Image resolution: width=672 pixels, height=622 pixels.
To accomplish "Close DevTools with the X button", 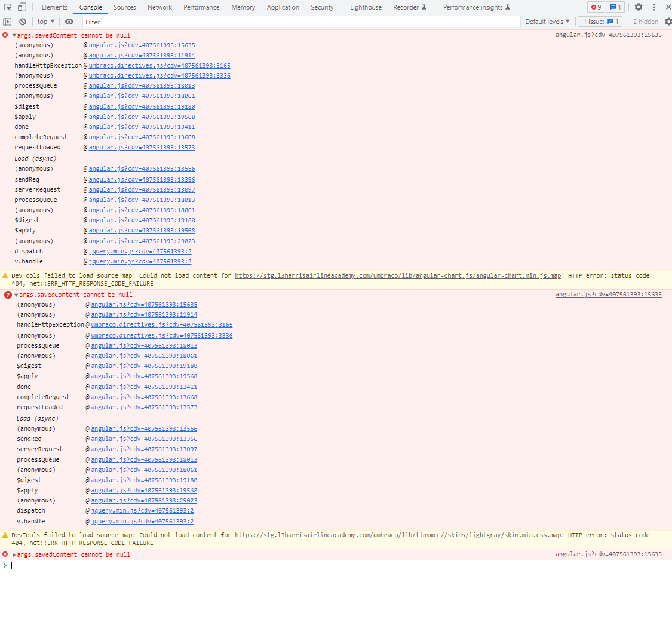I will pos(668,7).
